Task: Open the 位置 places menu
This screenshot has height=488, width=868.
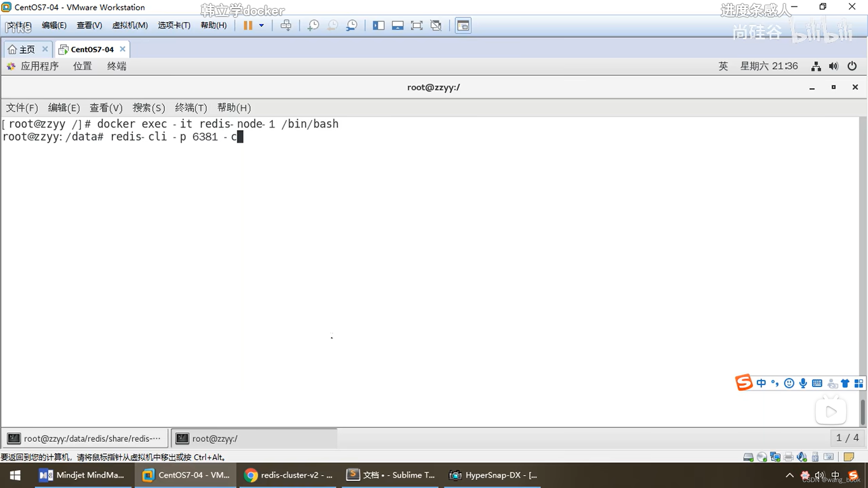Action: pos(82,66)
